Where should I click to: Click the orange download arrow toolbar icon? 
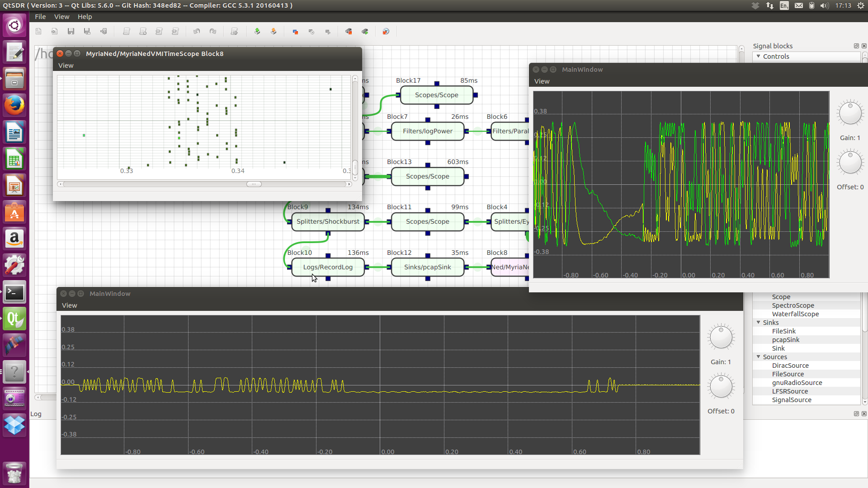click(x=274, y=32)
